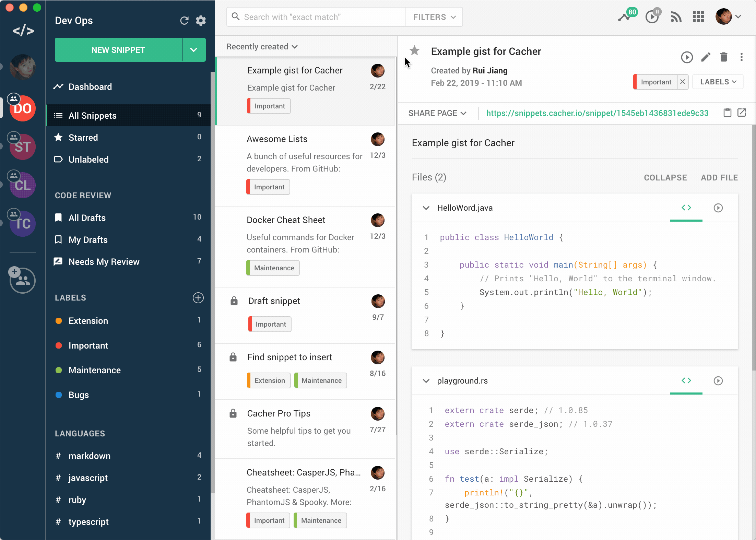Click the lock icon on Draft snippet
This screenshot has width=756, height=540.
tap(234, 301)
